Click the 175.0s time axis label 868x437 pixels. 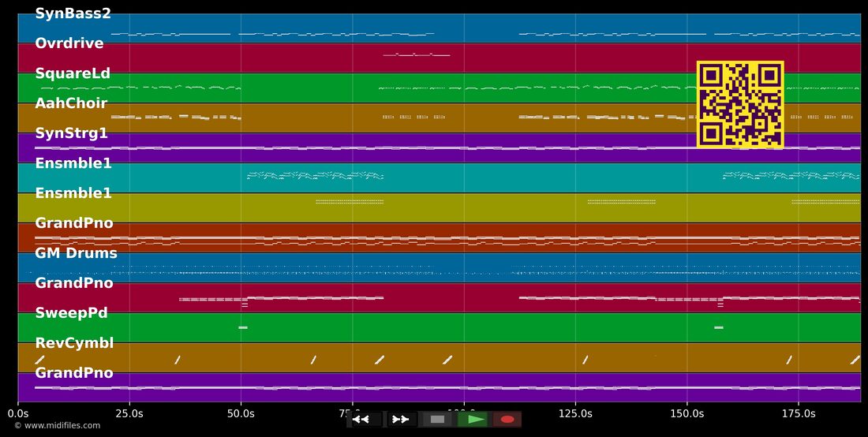pyautogui.click(x=799, y=414)
